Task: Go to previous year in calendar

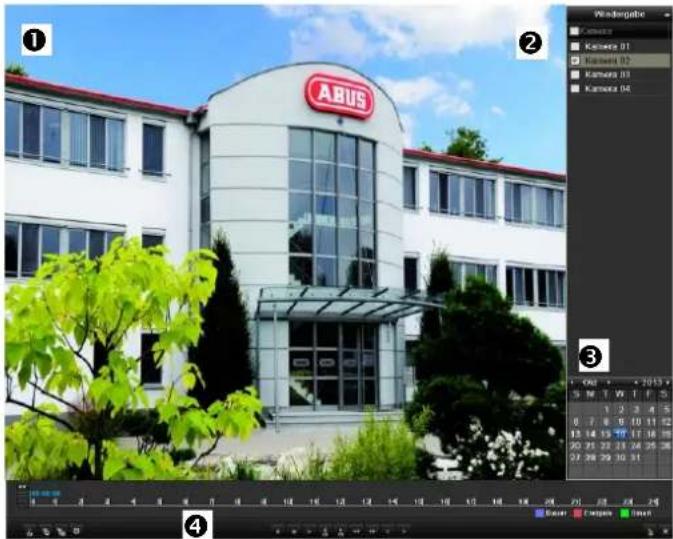Action: coord(636,382)
